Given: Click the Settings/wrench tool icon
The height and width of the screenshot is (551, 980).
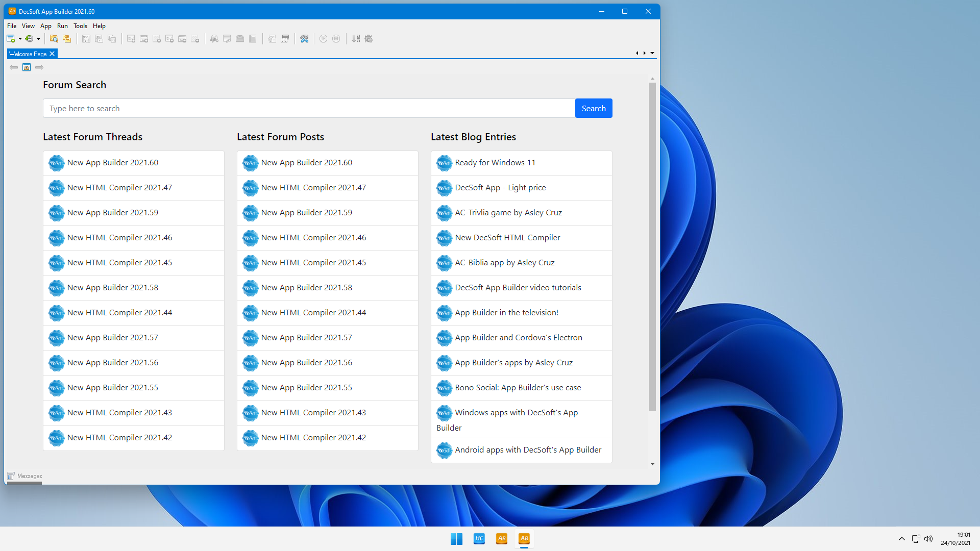Looking at the screenshot, I should (304, 38).
